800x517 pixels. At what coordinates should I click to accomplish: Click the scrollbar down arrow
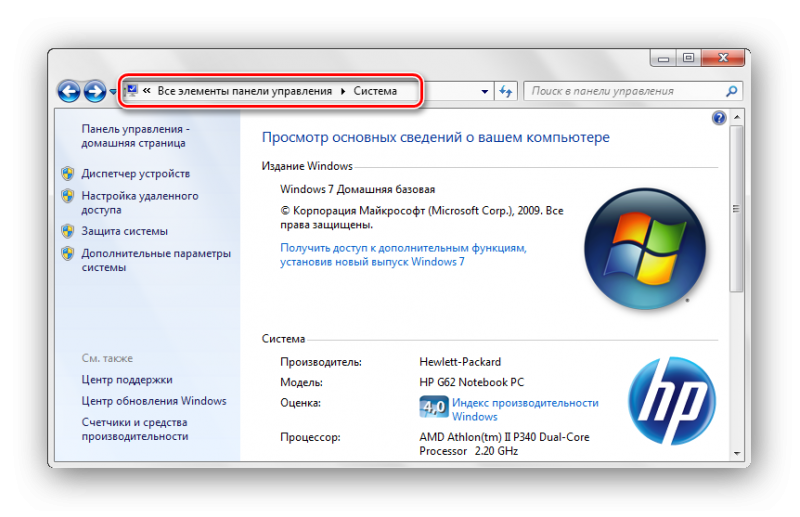(736, 453)
